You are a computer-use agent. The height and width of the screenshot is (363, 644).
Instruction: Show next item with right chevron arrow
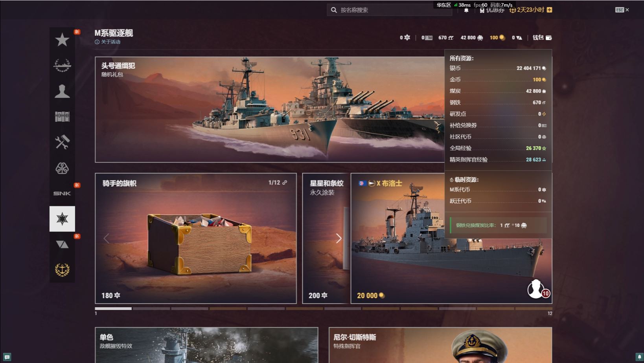coord(339,238)
